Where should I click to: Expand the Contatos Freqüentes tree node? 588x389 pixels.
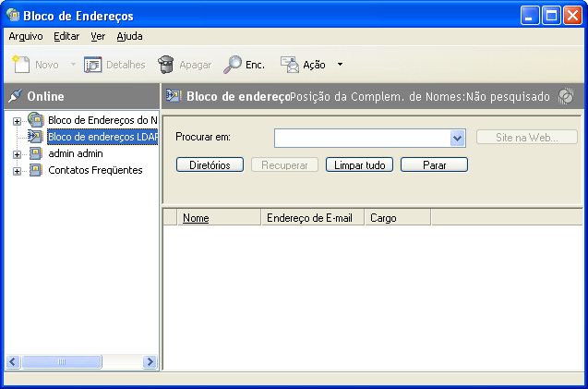pos(17,171)
